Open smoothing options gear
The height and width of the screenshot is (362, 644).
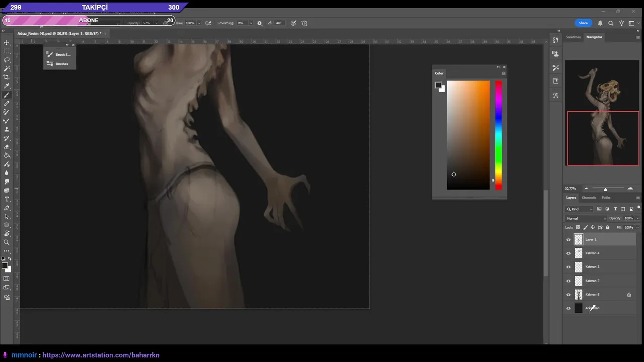tap(260, 23)
